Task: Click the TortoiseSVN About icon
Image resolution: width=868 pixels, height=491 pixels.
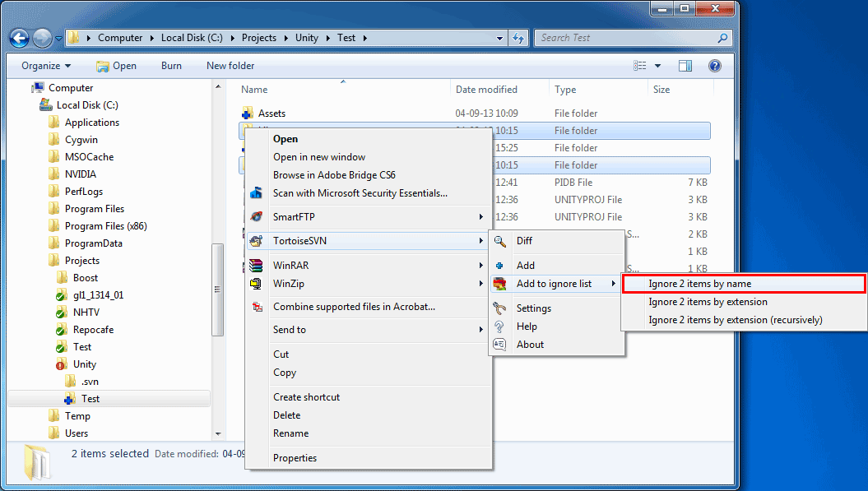Action: coord(499,345)
